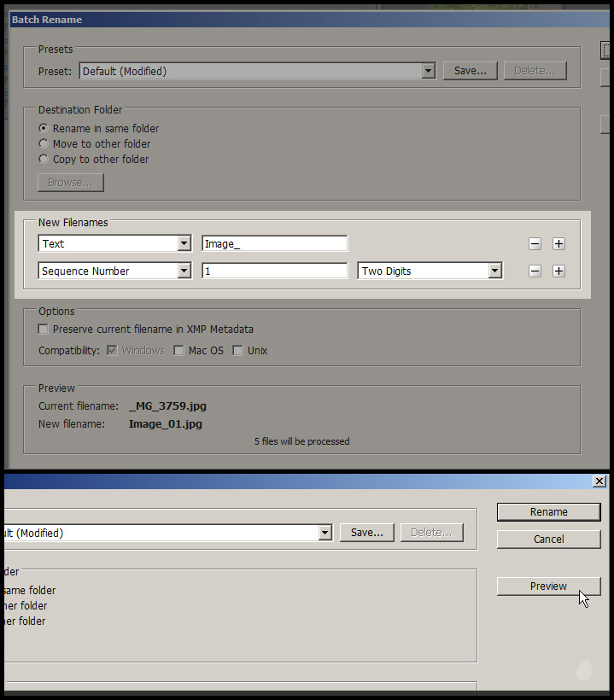Open the Sequence Number type dropdown

coord(184,271)
